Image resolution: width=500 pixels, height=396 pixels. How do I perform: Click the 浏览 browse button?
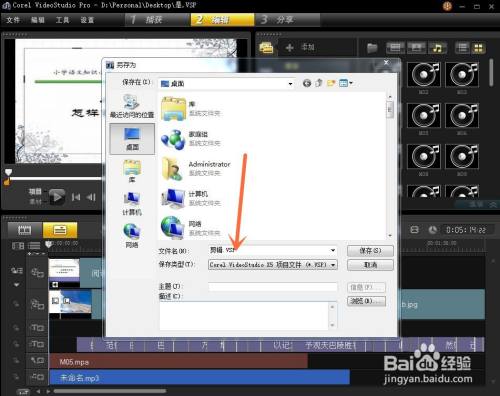(366, 301)
